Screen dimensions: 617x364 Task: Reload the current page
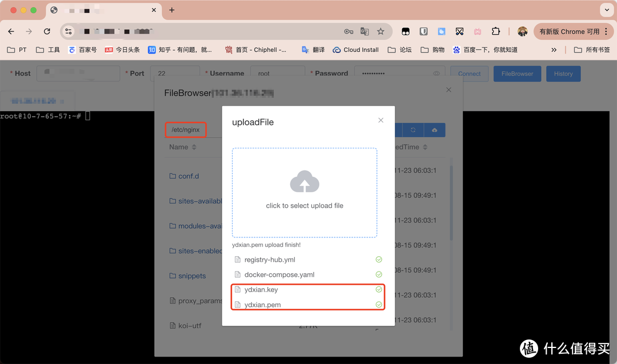[47, 31]
